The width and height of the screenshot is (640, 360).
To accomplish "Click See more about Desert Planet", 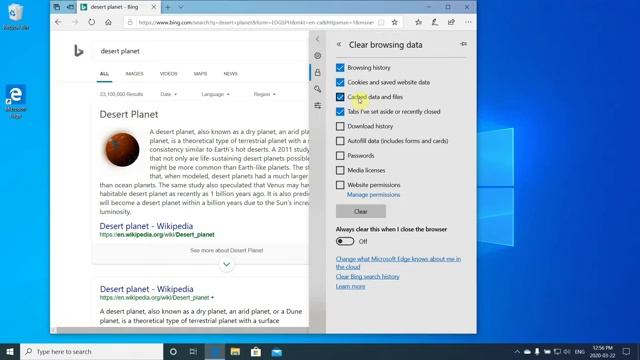I will [227, 250].
